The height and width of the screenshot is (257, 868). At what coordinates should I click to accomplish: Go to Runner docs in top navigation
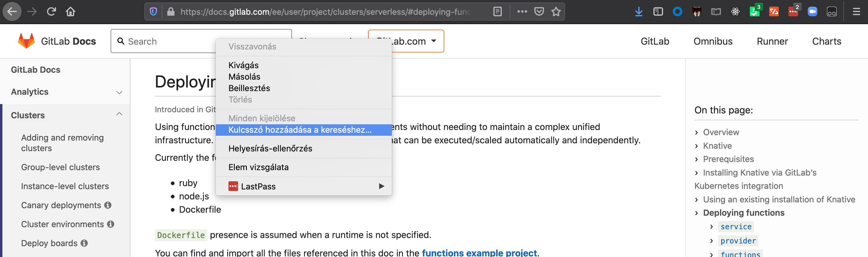[772, 41]
